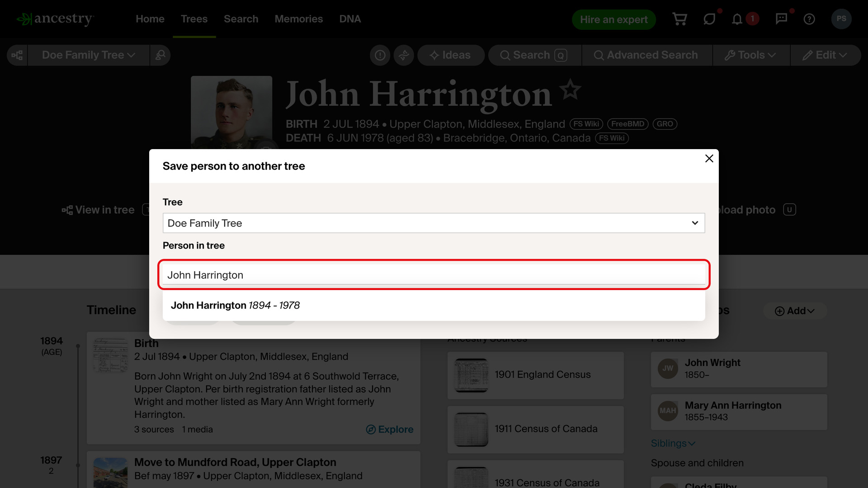Image resolution: width=868 pixels, height=488 pixels.
Task: Click the Ideas button
Action: coord(451,55)
